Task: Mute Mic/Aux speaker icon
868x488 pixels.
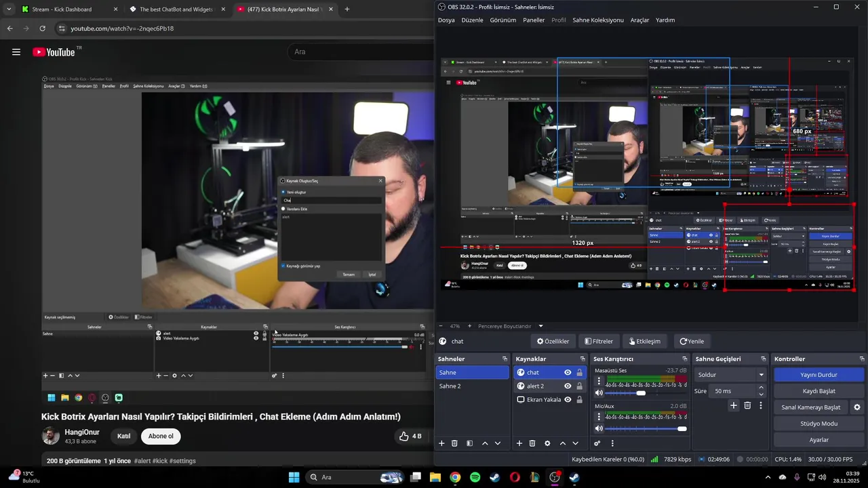Action: pos(599,428)
